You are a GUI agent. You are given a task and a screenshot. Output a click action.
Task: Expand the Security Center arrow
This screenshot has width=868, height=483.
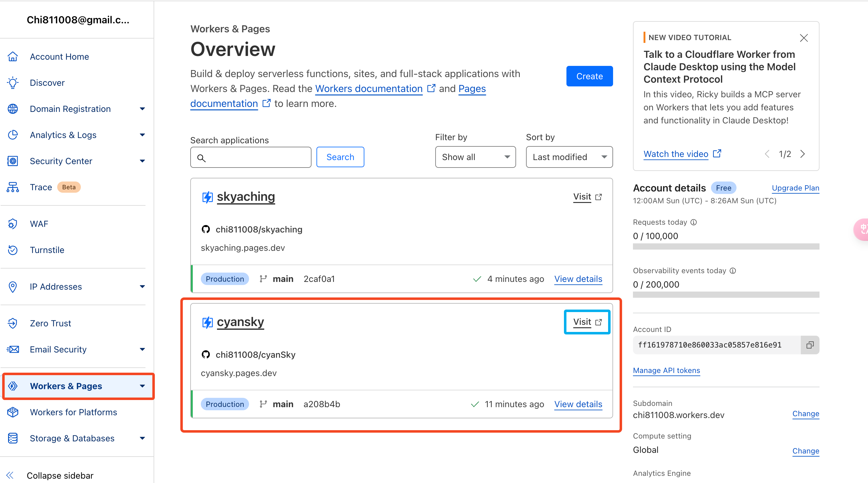[142, 161]
